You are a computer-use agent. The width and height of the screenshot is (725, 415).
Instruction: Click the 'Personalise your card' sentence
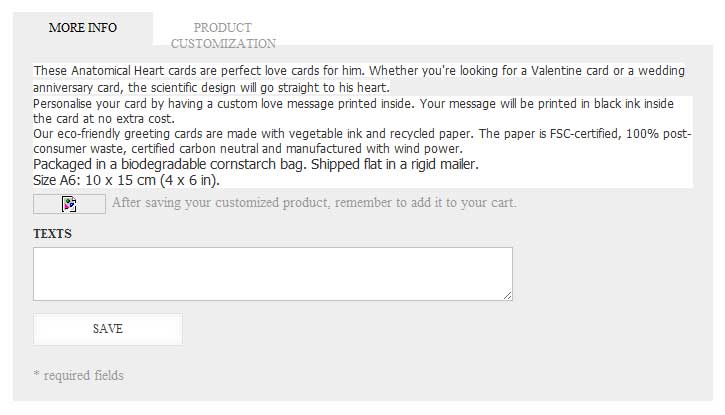353,111
